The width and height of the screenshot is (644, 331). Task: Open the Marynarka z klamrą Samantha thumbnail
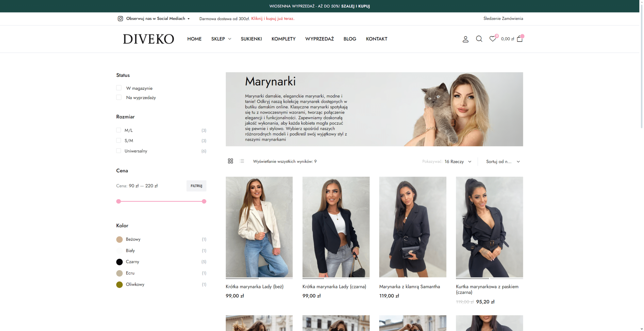(x=413, y=227)
